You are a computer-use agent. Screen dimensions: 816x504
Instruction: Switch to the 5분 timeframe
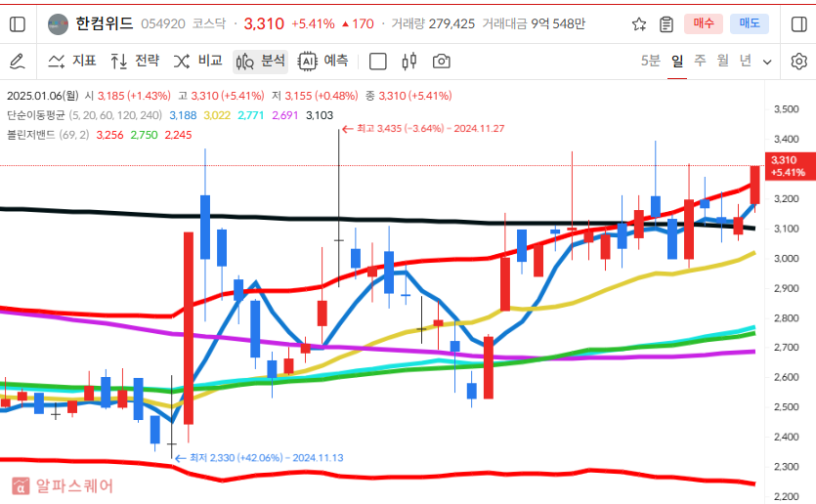tap(651, 61)
